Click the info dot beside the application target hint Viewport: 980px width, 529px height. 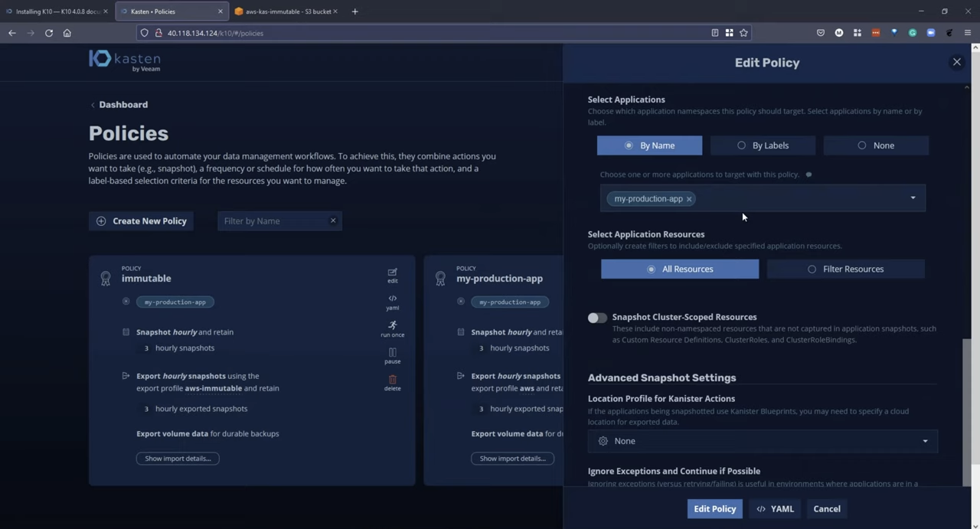pyautogui.click(x=808, y=175)
